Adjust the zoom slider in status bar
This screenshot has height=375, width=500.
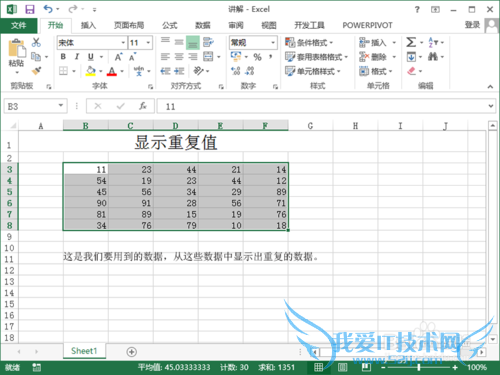click(x=419, y=367)
